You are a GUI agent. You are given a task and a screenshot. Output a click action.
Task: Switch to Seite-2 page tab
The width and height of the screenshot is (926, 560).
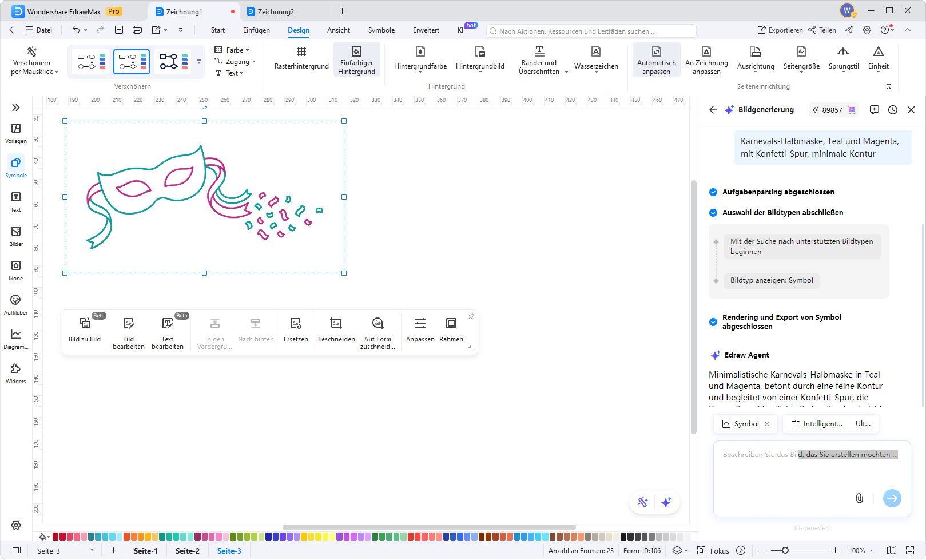click(x=187, y=551)
